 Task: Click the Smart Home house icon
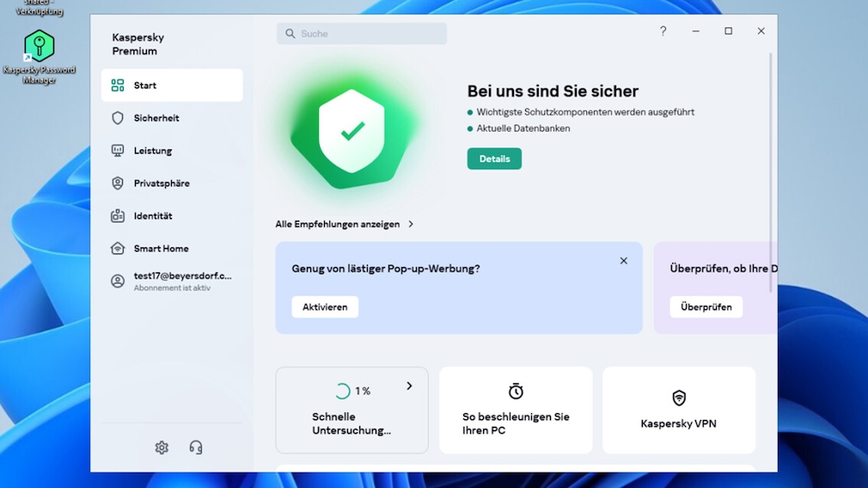point(118,248)
